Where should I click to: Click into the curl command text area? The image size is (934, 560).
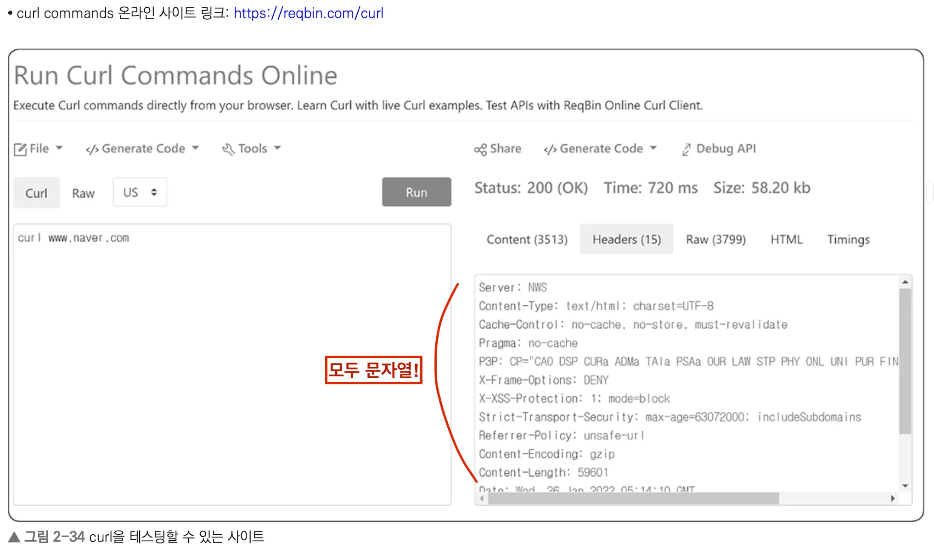pos(232,363)
